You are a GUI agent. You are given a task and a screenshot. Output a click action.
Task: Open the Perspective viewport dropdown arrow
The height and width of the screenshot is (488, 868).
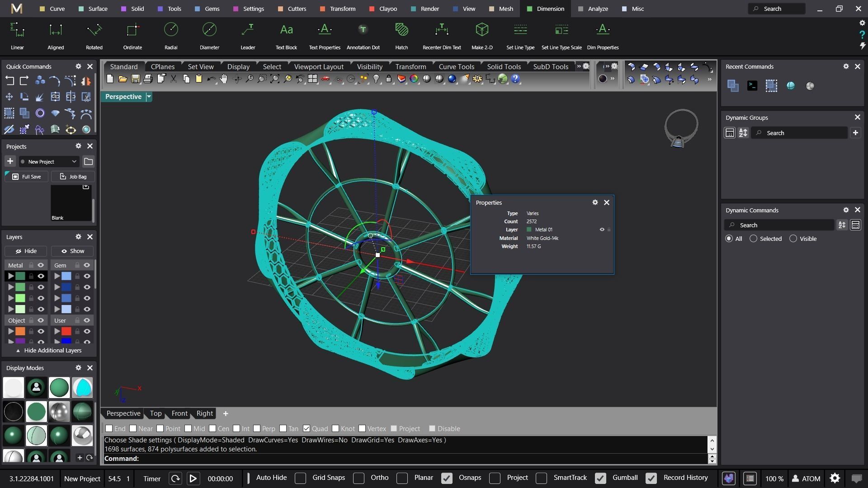(x=149, y=97)
